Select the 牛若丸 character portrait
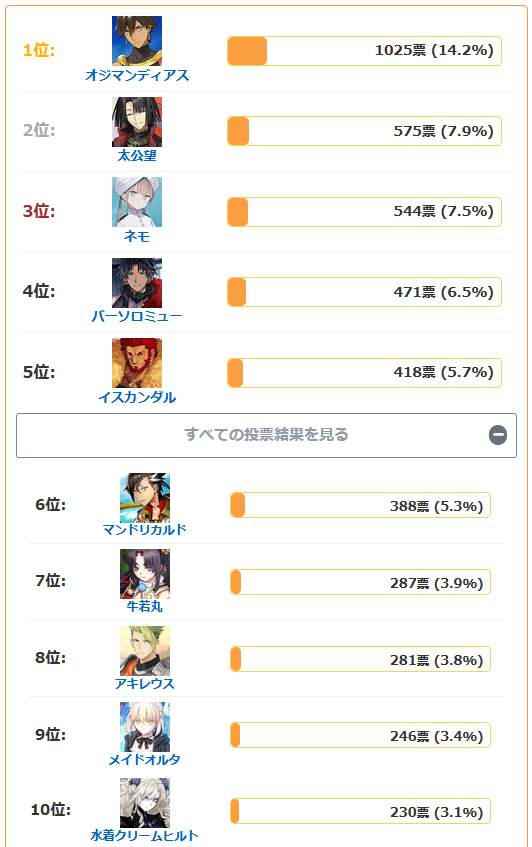532x847 pixels. coord(145,574)
